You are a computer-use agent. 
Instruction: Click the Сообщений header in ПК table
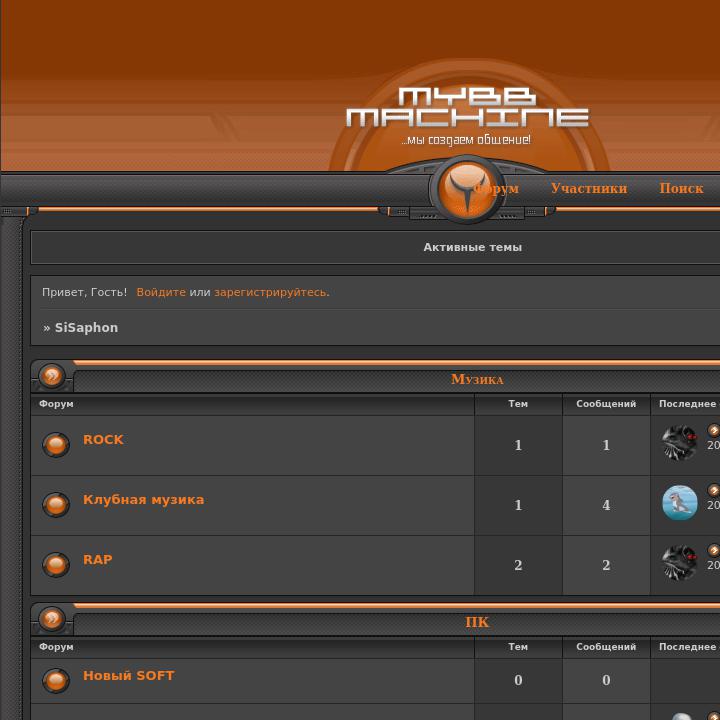coord(606,647)
